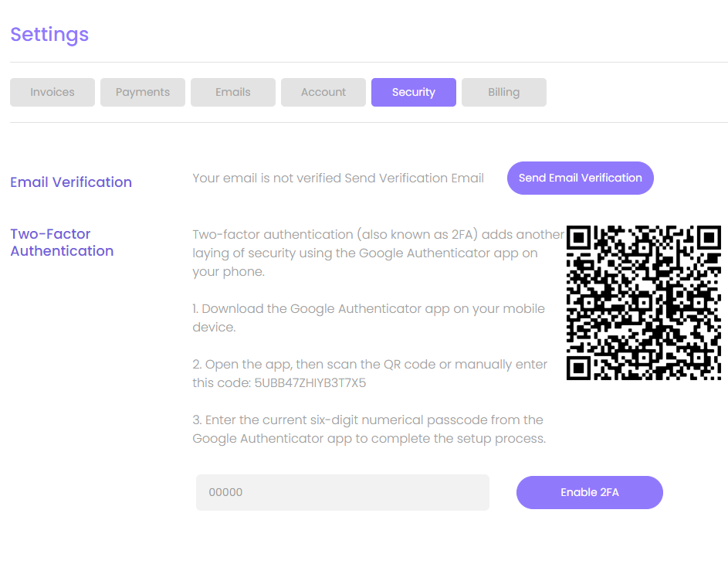
Task: Click the Email Verification section label
Action: pyautogui.click(x=71, y=182)
